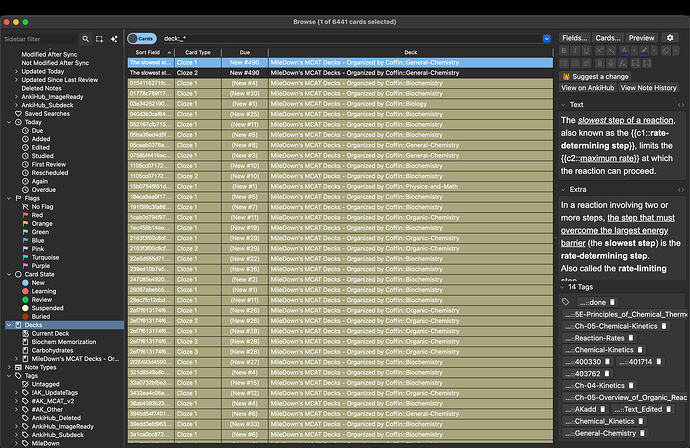
Task: Click the crown icon on Suggest a change
Action: (x=566, y=77)
